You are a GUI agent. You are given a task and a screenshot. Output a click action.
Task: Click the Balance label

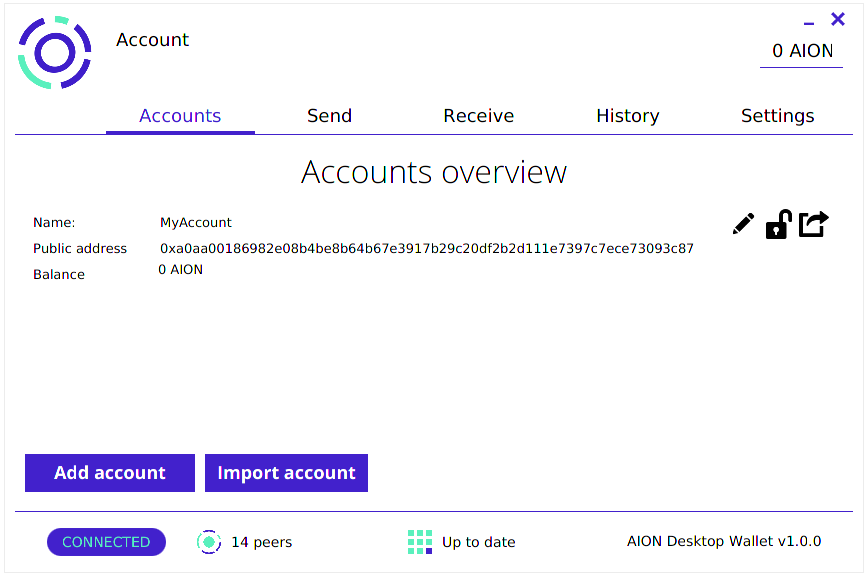(x=59, y=274)
